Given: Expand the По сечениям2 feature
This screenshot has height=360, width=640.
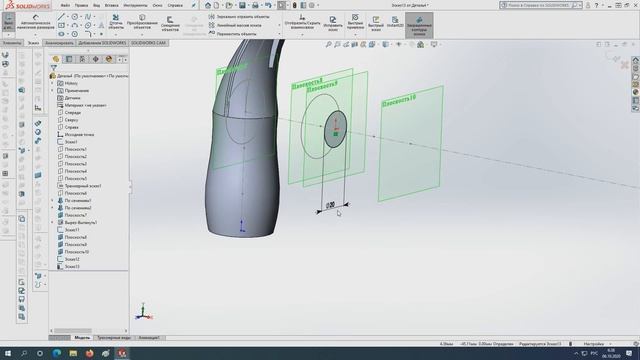Looking at the screenshot, I should [x=52, y=208].
